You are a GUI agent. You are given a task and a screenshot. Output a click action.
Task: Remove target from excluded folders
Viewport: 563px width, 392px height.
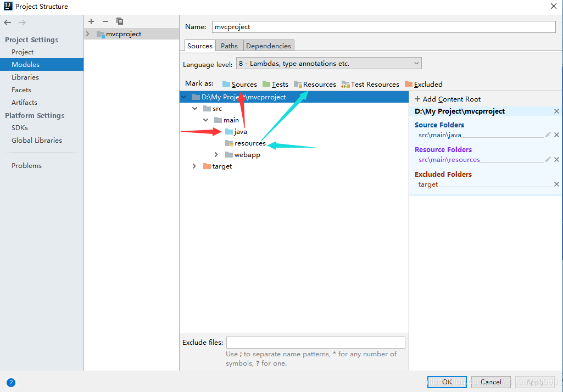click(x=556, y=184)
